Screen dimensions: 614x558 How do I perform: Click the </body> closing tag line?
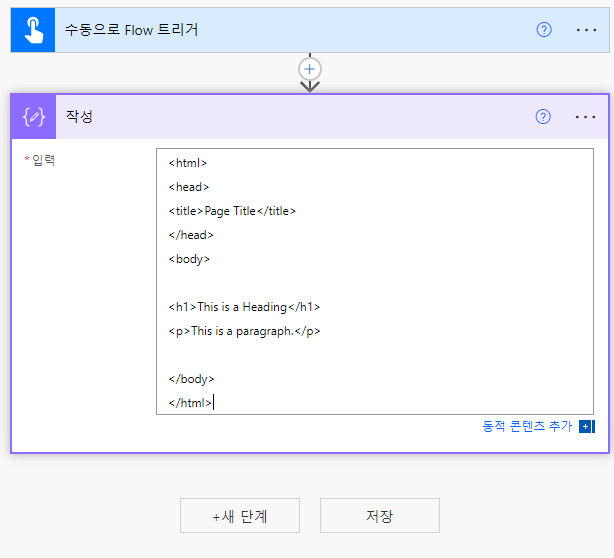pyautogui.click(x=191, y=379)
